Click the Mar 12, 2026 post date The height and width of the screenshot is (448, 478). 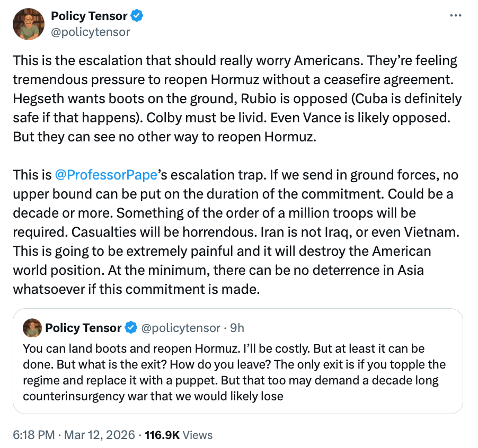click(99, 435)
